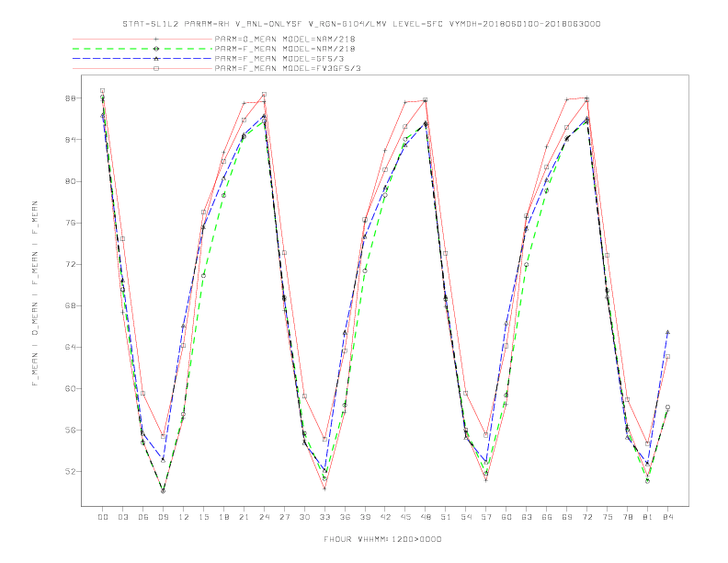The height and width of the screenshot is (563, 728).
Task: Click y-axis tick label 80
Action: [71, 181]
